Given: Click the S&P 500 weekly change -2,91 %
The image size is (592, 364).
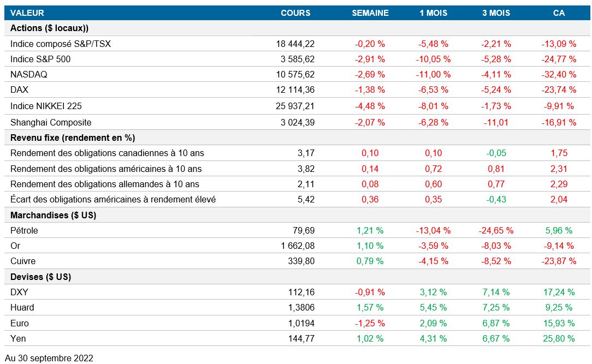Looking at the screenshot, I should (x=370, y=59).
